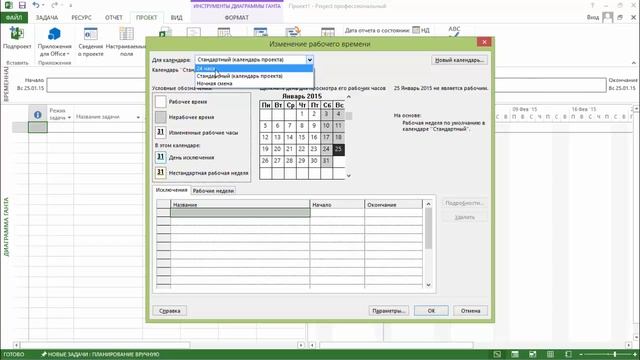Click the 'Подробности...' button

464,203
